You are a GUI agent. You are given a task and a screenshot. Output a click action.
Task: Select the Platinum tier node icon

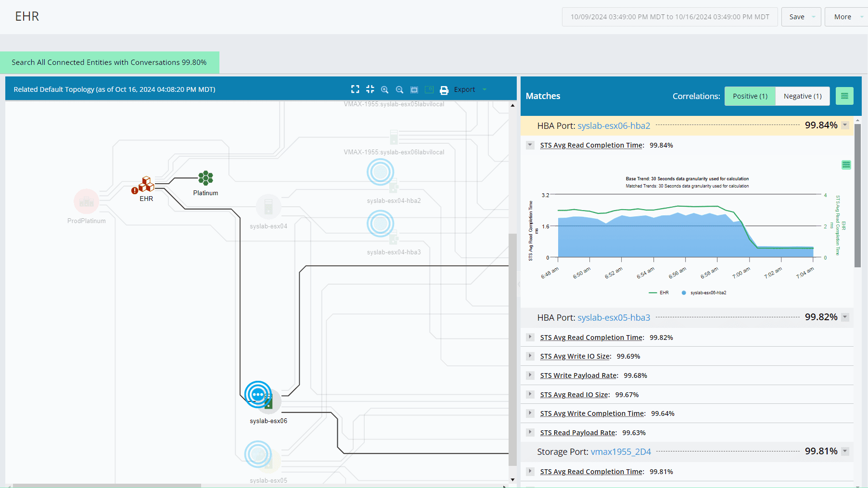pos(205,178)
